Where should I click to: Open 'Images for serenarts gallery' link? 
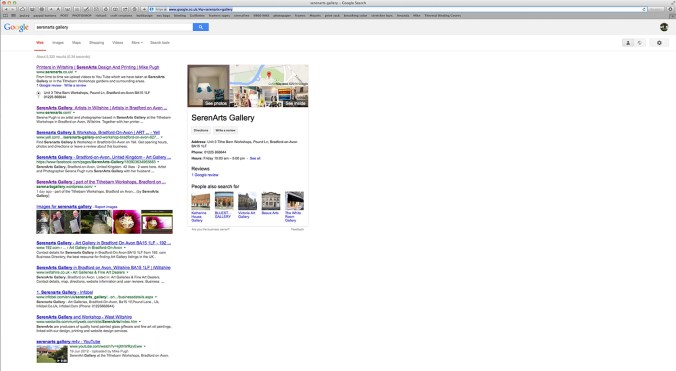click(64, 207)
